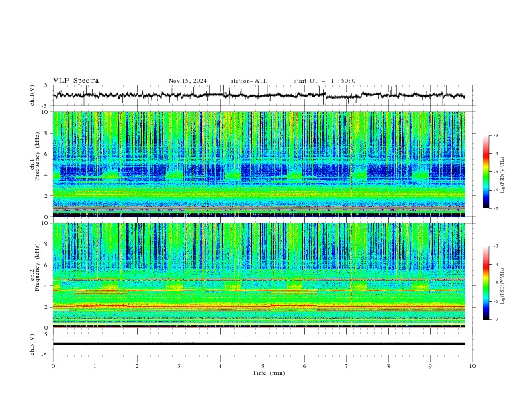Select the 5 tick on ch.1(V) axis

point(46,85)
